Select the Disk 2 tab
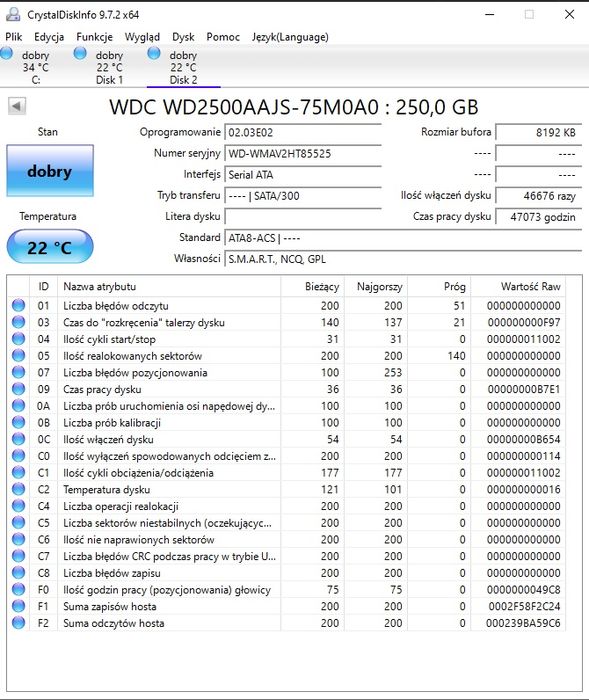The image size is (589, 700). pyautogui.click(x=184, y=67)
